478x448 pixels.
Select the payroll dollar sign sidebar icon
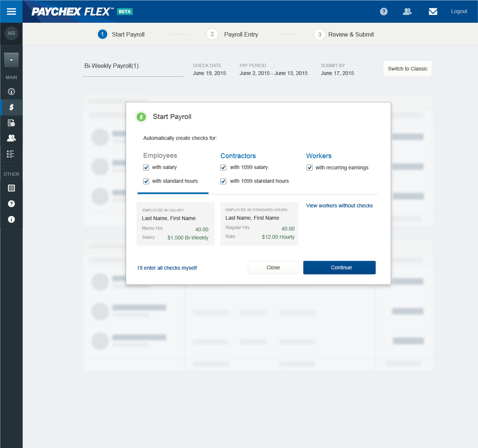click(x=11, y=107)
